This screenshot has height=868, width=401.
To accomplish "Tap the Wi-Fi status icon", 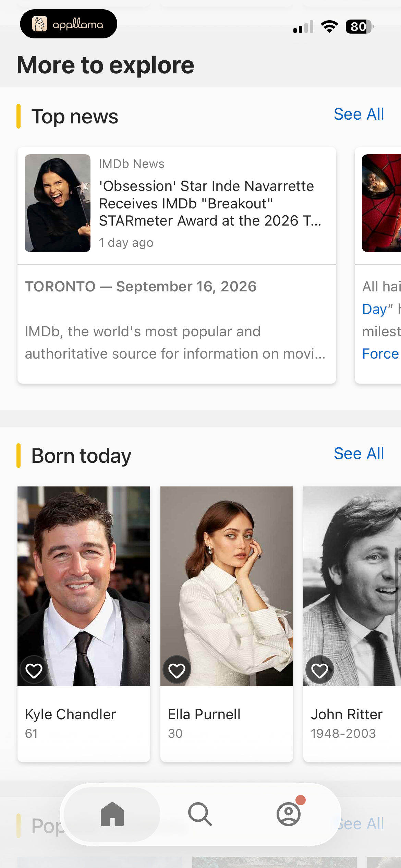I will [329, 26].
